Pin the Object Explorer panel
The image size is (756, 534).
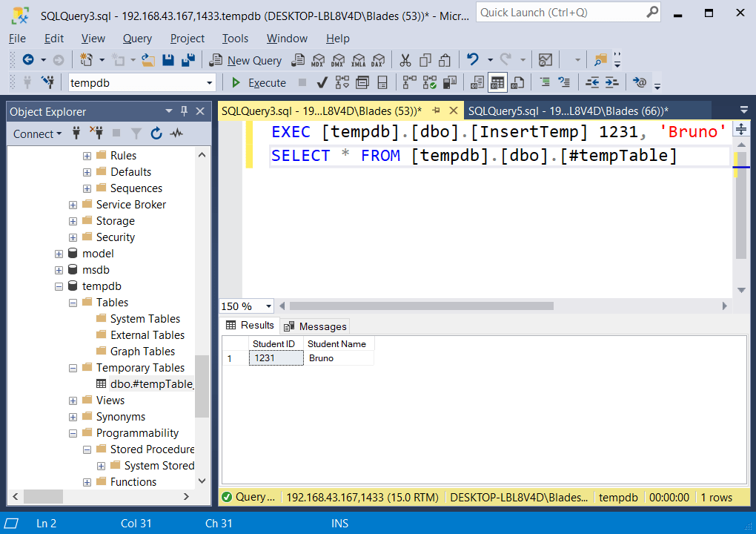click(184, 111)
